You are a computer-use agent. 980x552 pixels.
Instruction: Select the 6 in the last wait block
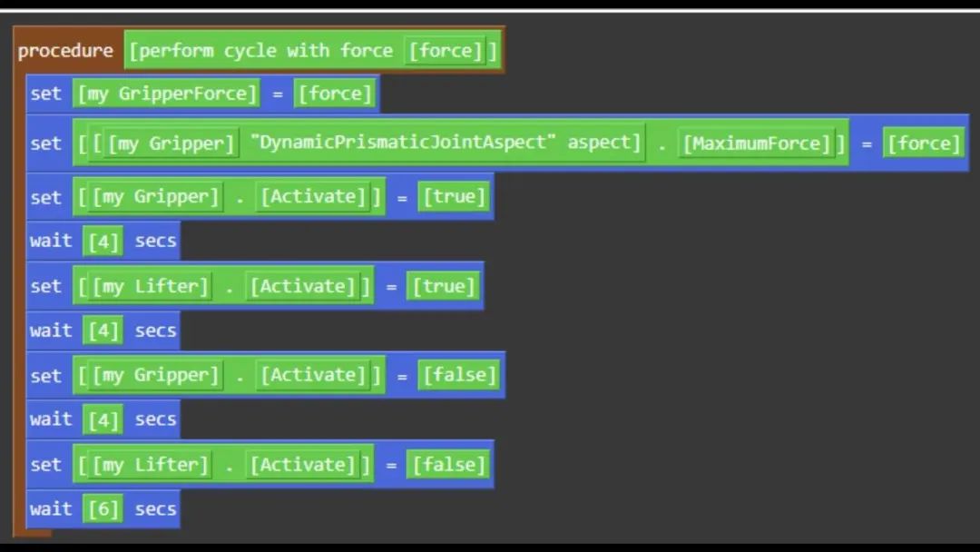coord(103,509)
